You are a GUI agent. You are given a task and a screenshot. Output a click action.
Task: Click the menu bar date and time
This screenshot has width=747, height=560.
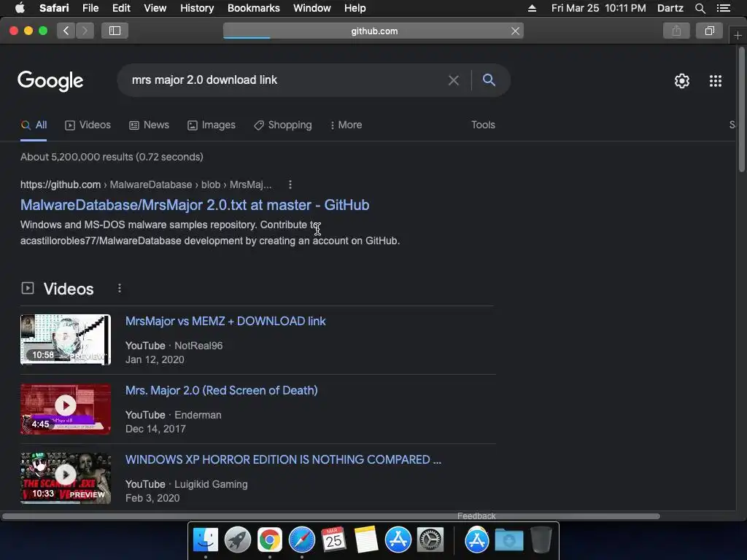pyautogui.click(x=598, y=8)
